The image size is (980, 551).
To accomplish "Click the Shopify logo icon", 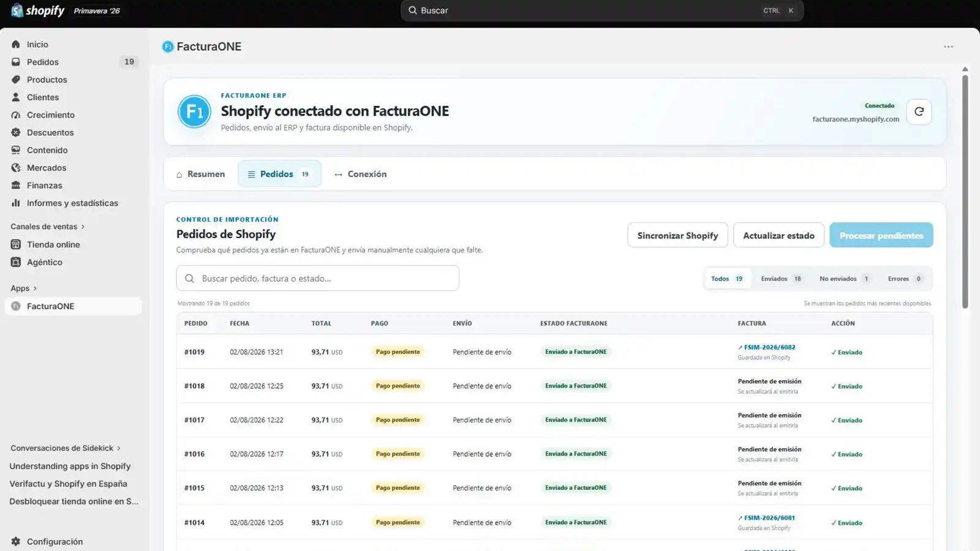I will pos(17,10).
